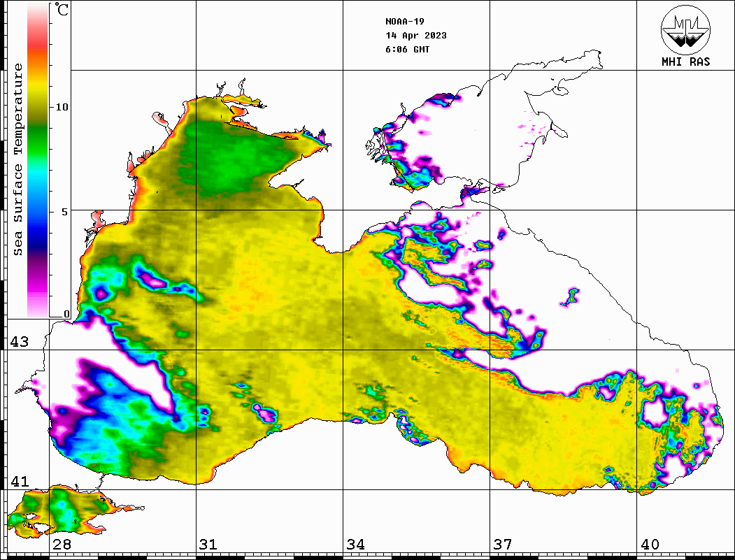Screen dimensions: 735x560
Task: Click the "6:06 GMT" time label
Action: [x=407, y=50]
